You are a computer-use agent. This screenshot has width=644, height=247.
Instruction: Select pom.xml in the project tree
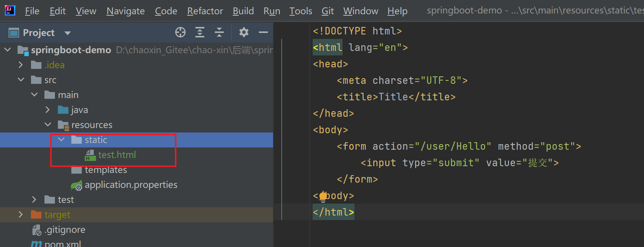point(63,244)
